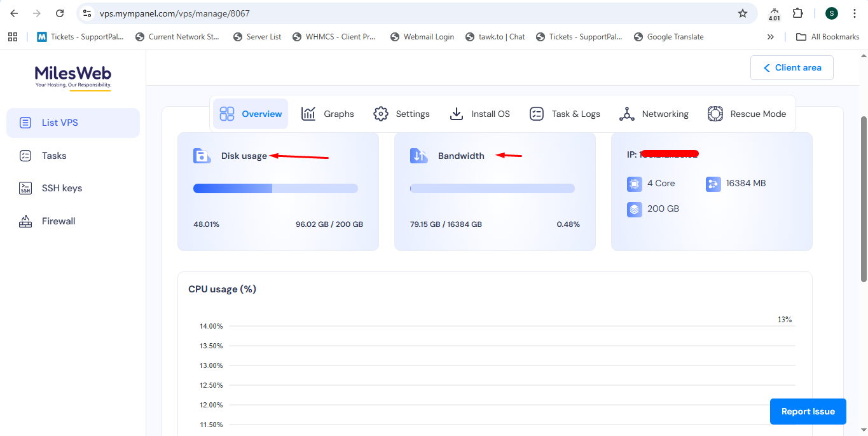Open the Graphs tab
The image size is (868, 436).
pyautogui.click(x=327, y=114)
